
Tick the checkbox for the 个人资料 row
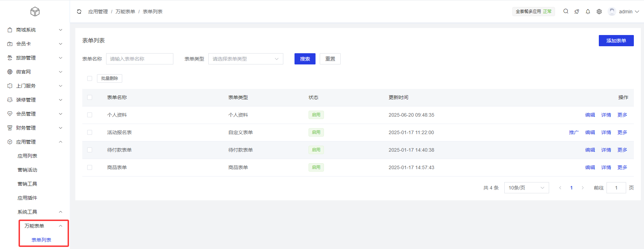click(90, 115)
